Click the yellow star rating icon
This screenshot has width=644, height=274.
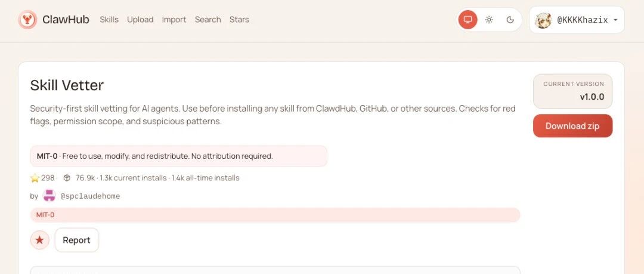point(35,178)
